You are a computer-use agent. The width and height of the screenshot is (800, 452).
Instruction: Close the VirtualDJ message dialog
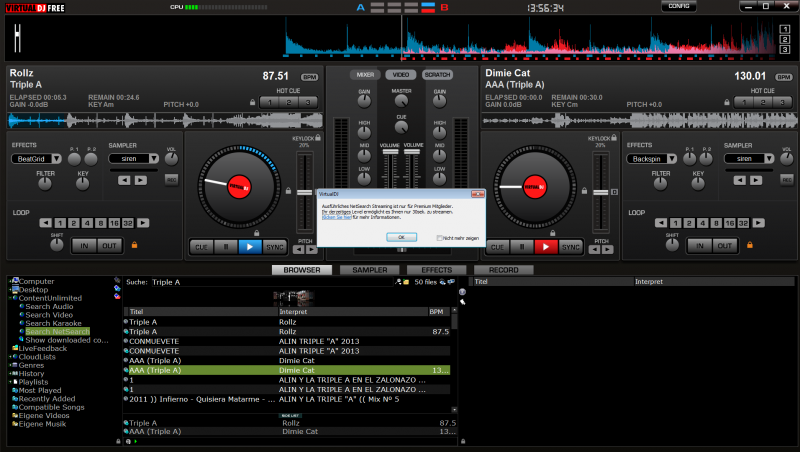(478, 194)
